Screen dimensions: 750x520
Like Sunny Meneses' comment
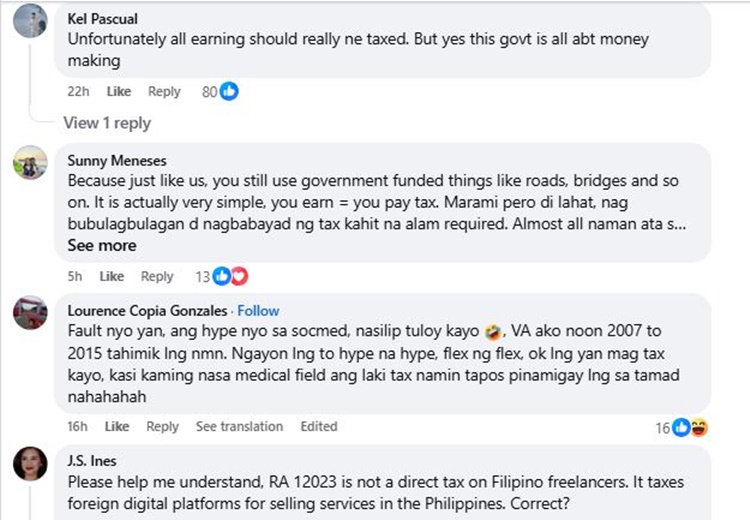pos(112,276)
